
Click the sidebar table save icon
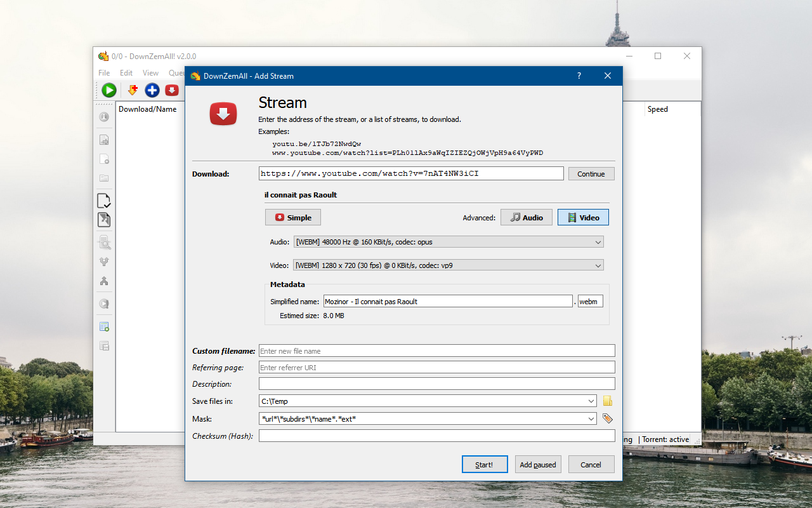pyautogui.click(x=104, y=345)
